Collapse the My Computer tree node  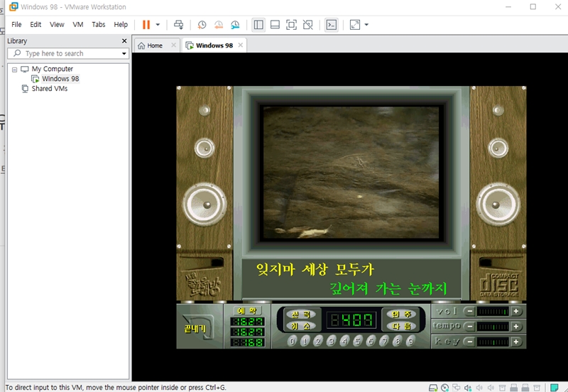pos(14,69)
